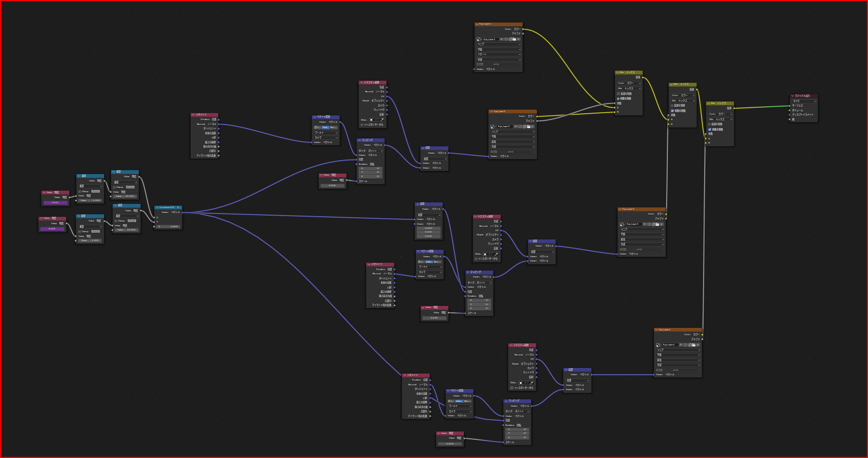Click the unlink X icon in Eye_Layer1 node

pos(518,39)
